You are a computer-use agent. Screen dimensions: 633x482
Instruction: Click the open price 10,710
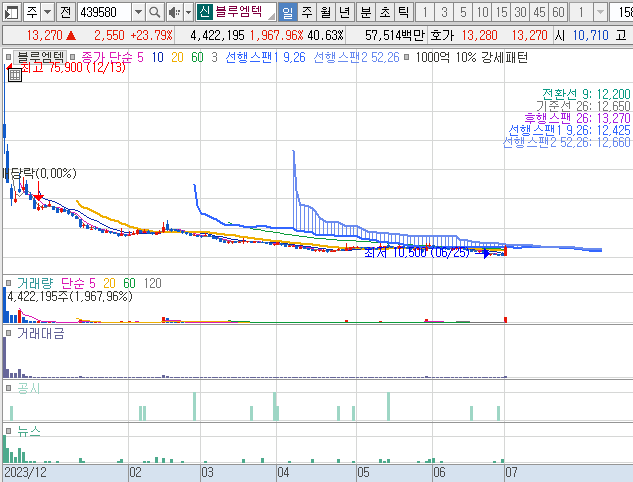(591, 36)
